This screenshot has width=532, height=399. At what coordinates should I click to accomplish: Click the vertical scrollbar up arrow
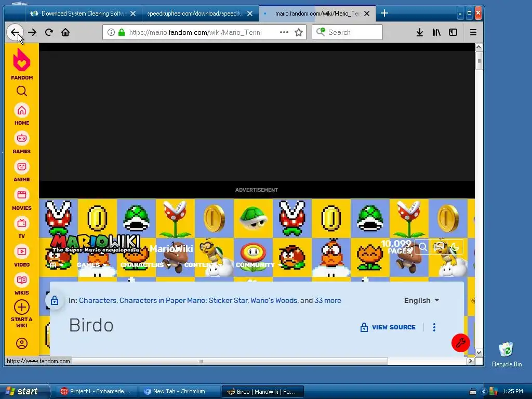tap(478, 47)
